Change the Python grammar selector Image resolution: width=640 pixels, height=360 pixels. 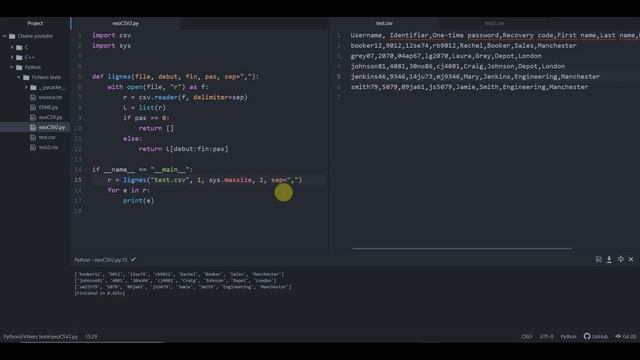(568, 337)
